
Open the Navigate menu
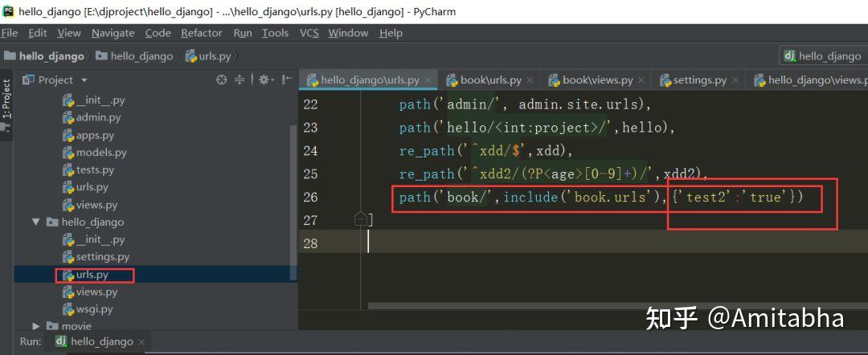point(113,33)
